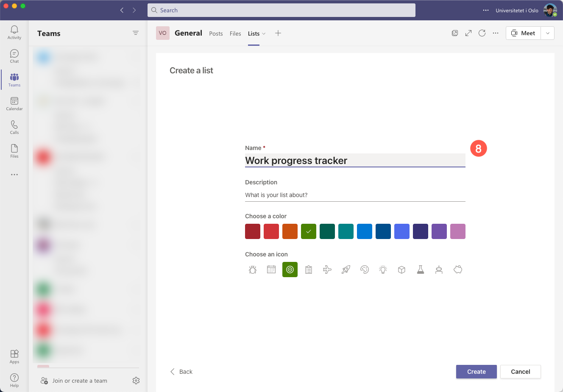Open Help in the left rail

(x=14, y=380)
